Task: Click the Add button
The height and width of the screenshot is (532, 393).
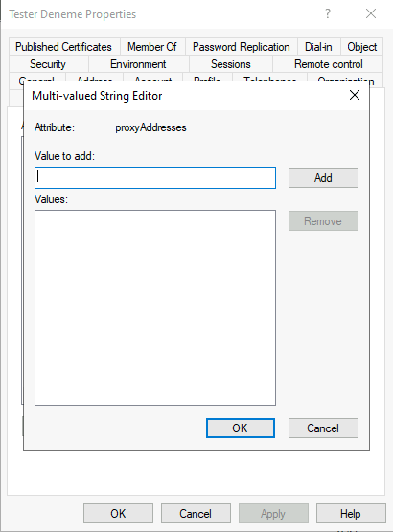Action: [323, 177]
